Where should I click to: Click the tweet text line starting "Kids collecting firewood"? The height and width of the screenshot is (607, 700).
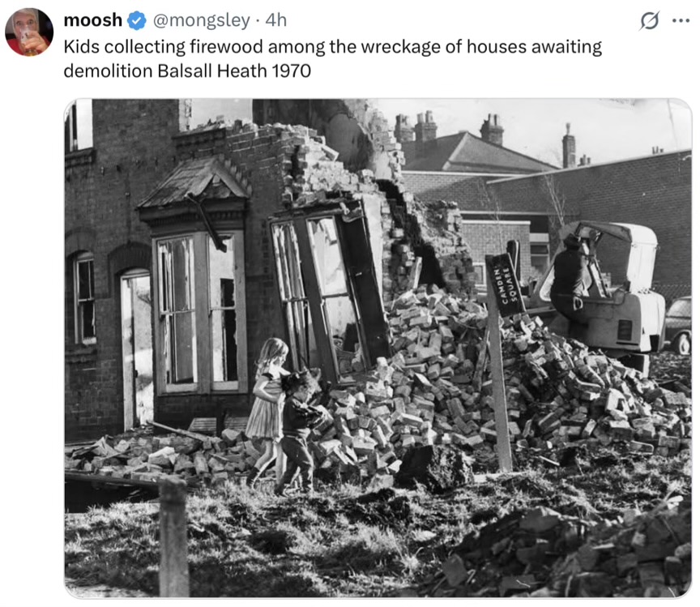click(333, 47)
